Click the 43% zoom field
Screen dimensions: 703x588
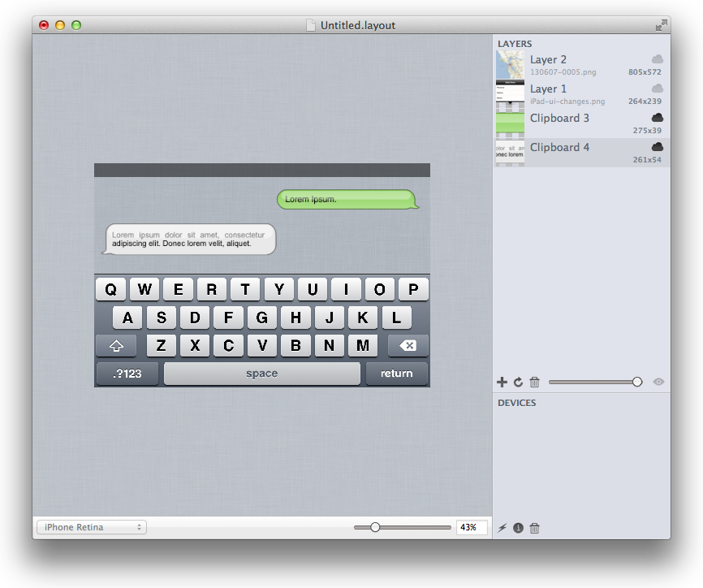point(472,527)
